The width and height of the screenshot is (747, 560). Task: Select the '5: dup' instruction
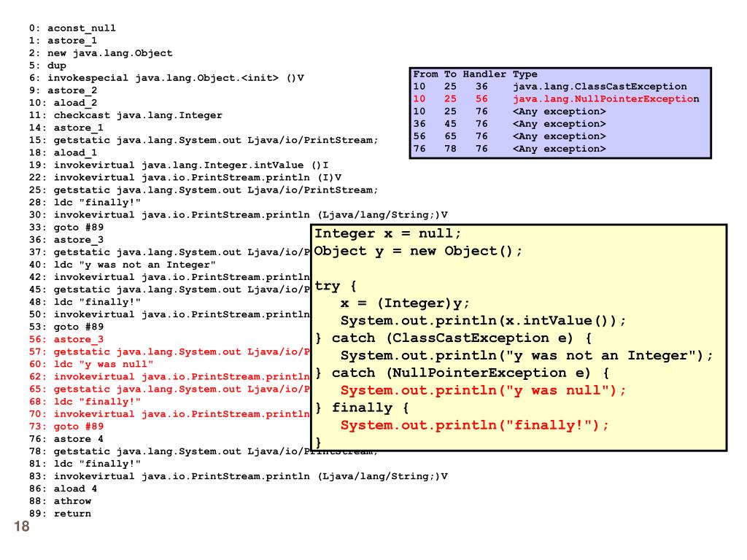(47, 65)
